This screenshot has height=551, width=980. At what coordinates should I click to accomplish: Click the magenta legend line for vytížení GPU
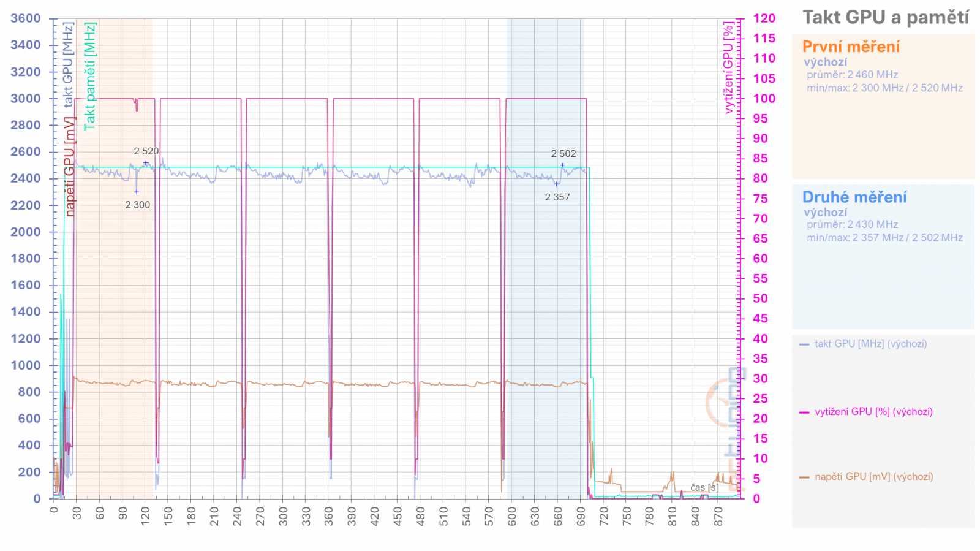click(x=804, y=412)
